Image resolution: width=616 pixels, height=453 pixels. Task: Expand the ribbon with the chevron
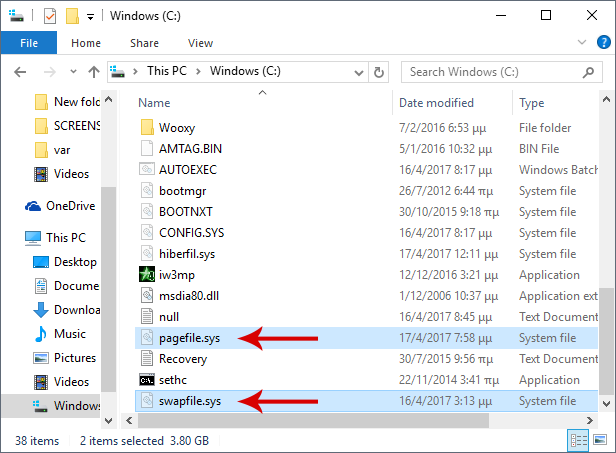pos(582,42)
